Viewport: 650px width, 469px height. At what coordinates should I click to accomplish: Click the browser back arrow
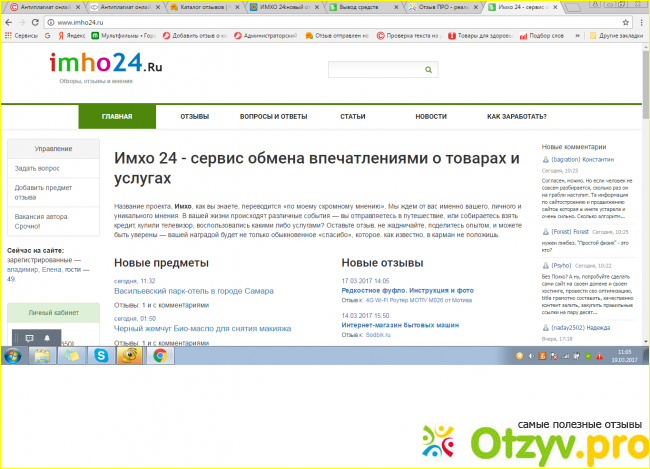pos(8,21)
